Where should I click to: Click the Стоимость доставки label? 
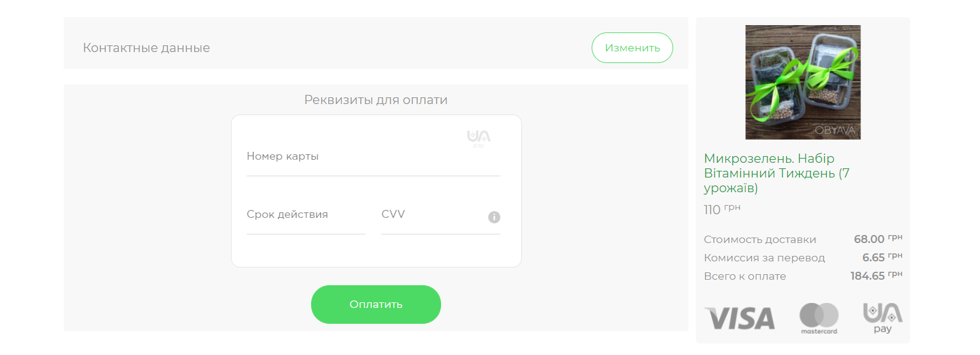[759, 239]
